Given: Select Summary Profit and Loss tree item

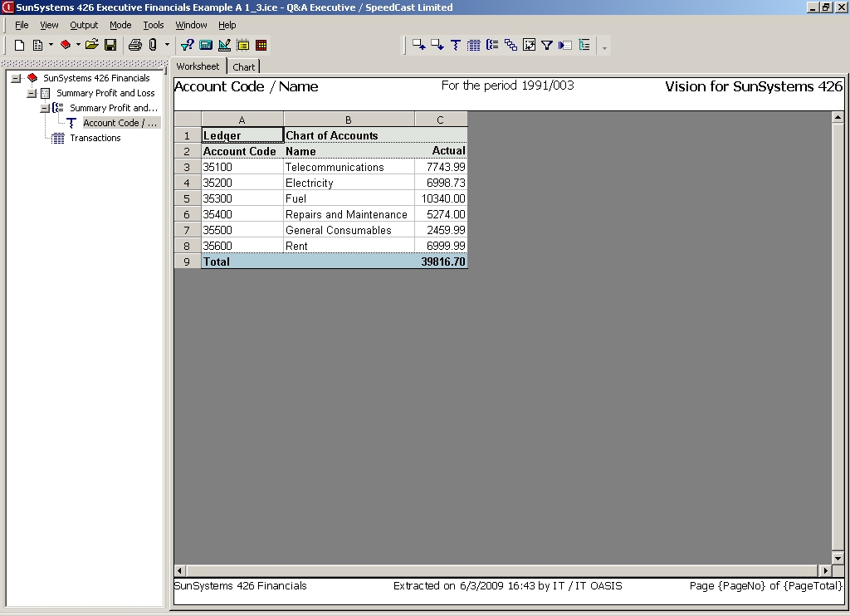Looking at the screenshot, I should (105, 93).
